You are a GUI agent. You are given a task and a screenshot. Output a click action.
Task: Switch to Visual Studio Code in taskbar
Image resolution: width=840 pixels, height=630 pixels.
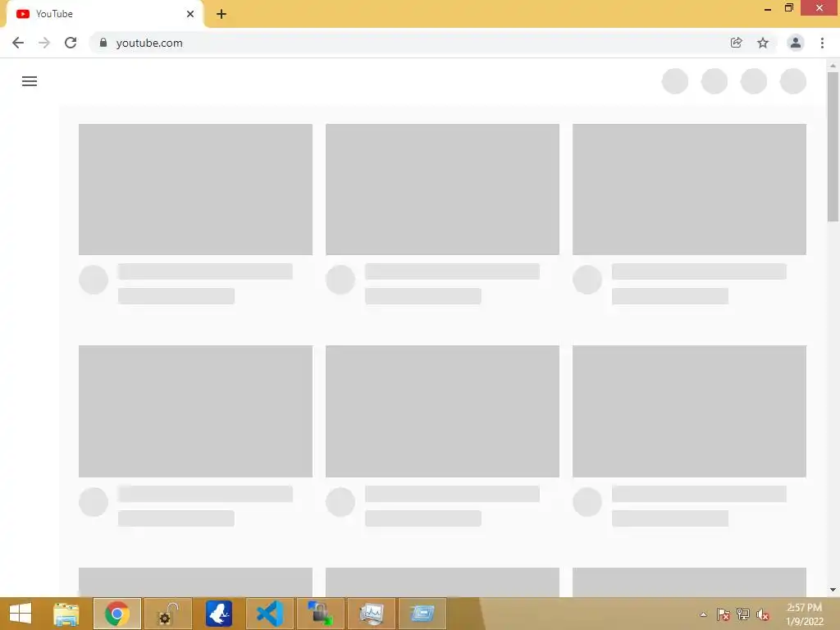tap(269, 614)
